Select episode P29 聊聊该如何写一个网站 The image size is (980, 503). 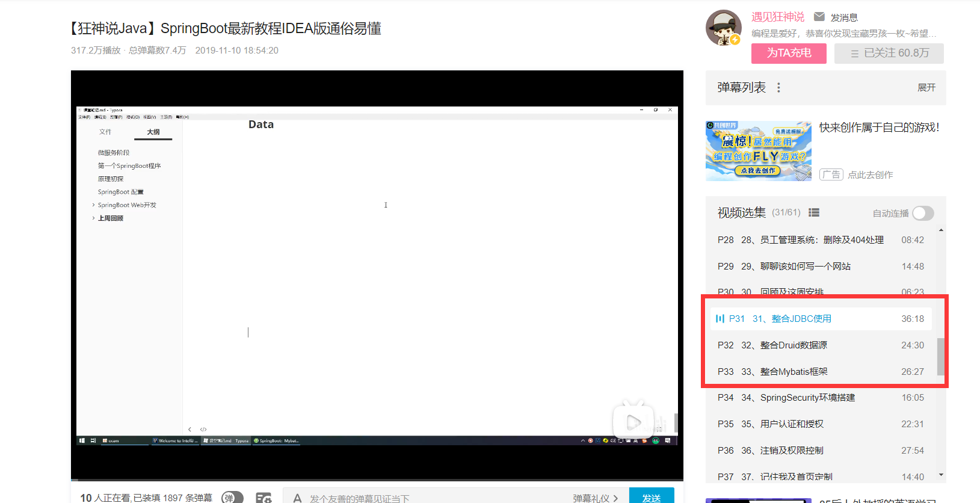tap(821, 267)
